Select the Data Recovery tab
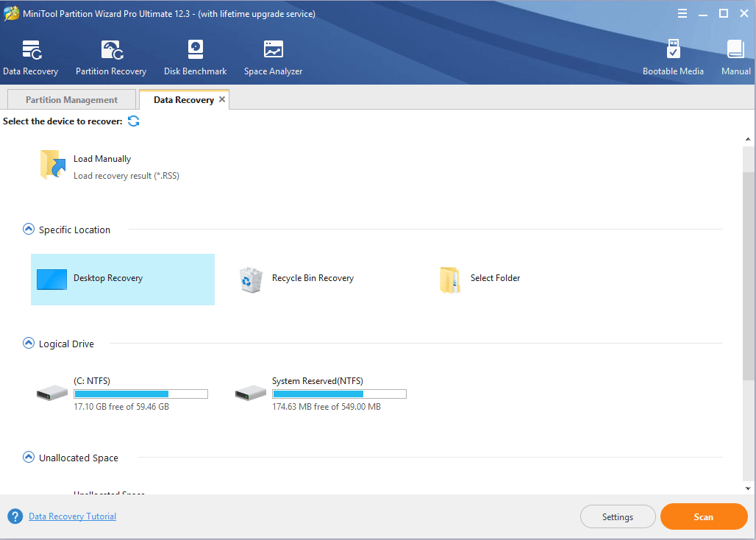The image size is (756, 540). coord(184,99)
